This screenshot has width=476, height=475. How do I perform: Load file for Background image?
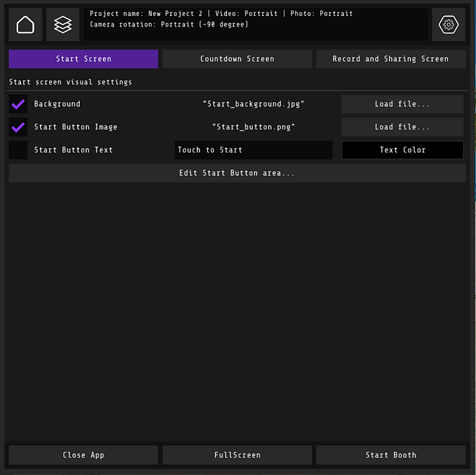(x=403, y=104)
